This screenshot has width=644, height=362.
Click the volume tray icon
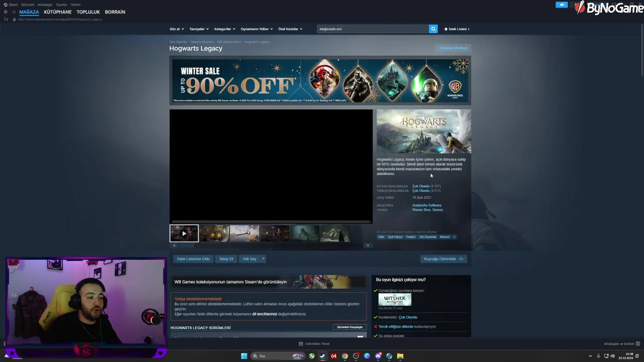click(612, 356)
